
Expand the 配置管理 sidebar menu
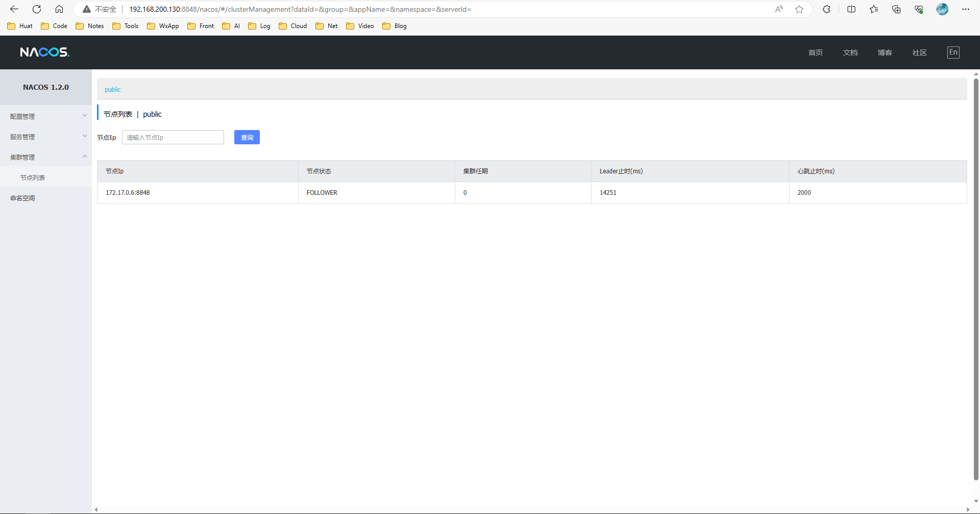point(45,116)
